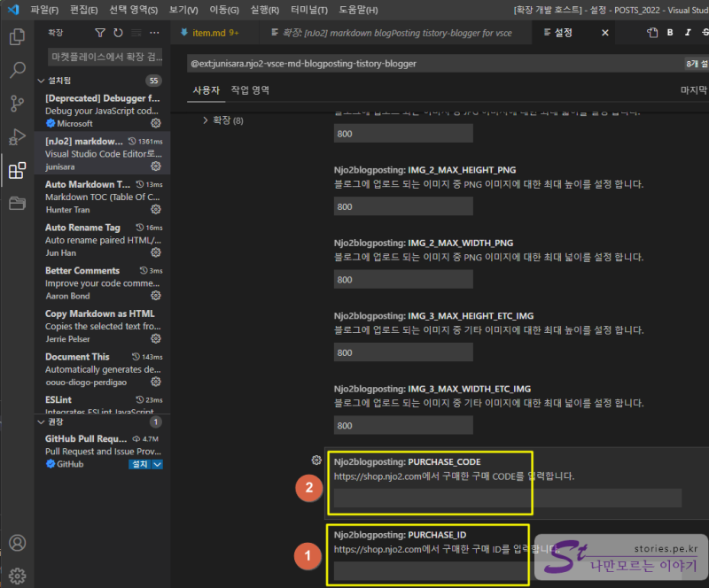The image size is (709, 588).
Task: Click the filter extensions icon
Action: click(100, 33)
